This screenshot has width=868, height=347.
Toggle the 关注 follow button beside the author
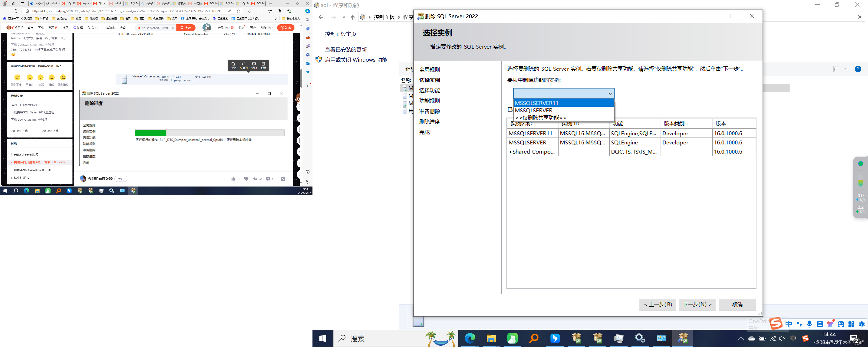pos(121,179)
